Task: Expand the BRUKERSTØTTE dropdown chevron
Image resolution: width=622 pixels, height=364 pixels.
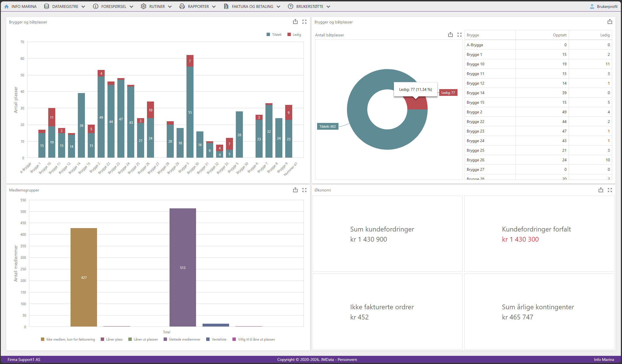Action: [x=328, y=6]
